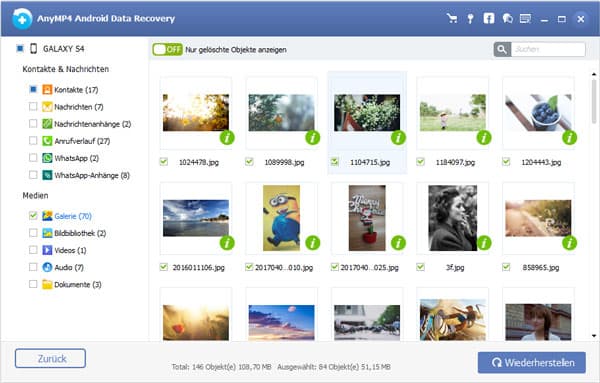600x383 pixels.
Task: Click the scrollbar down arrow
Action: (594, 336)
